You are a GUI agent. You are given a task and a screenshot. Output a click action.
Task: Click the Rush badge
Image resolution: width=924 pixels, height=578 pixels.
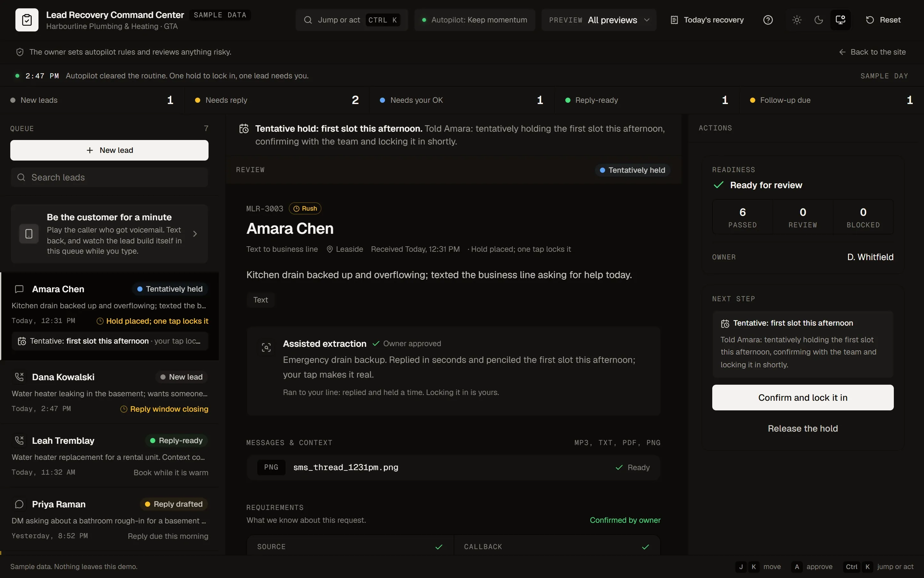pos(305,208)
